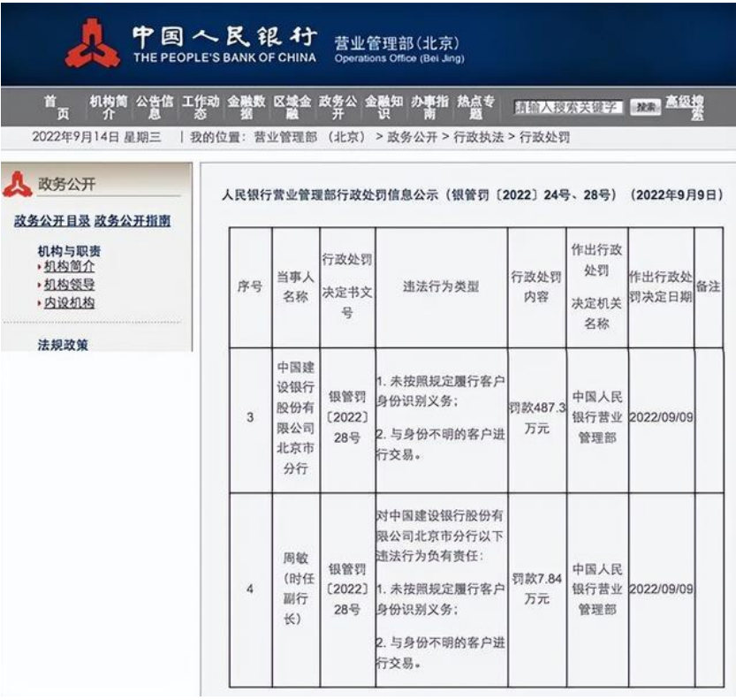Screen dimensions: 736x700
Task: Click the People's Bank of China logo
Action: pos(93,44)
